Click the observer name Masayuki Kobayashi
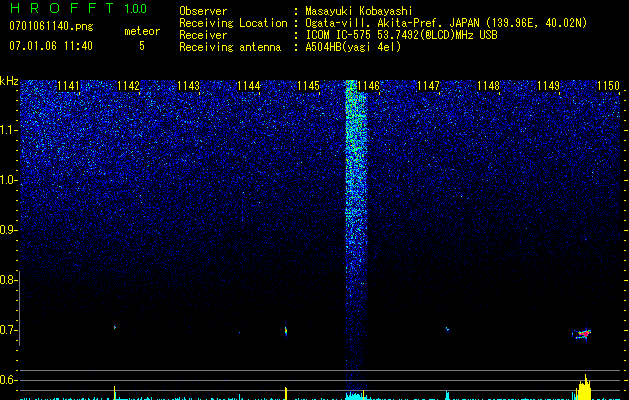Image resolution: width=629 pixels, height=400 pixels. [x=359, y=11]
